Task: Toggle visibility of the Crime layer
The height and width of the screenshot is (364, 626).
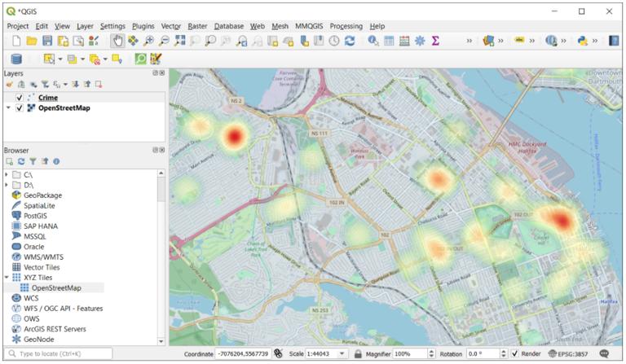Action: (x=20, y=98)
